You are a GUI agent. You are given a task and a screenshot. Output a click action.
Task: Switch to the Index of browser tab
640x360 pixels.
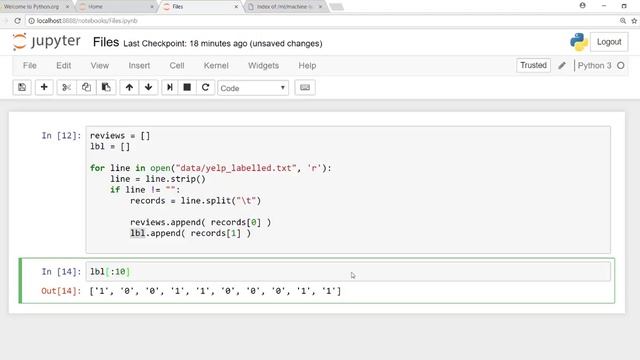click(284, 7)
